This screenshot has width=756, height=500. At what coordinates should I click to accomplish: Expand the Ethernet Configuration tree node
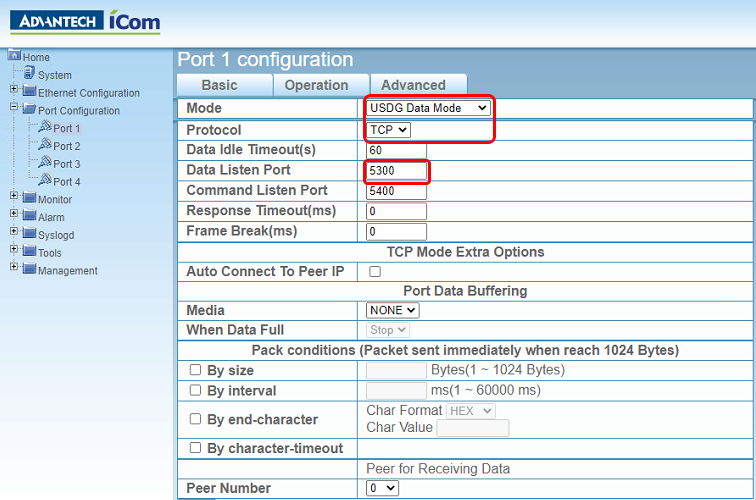[14, 89]
